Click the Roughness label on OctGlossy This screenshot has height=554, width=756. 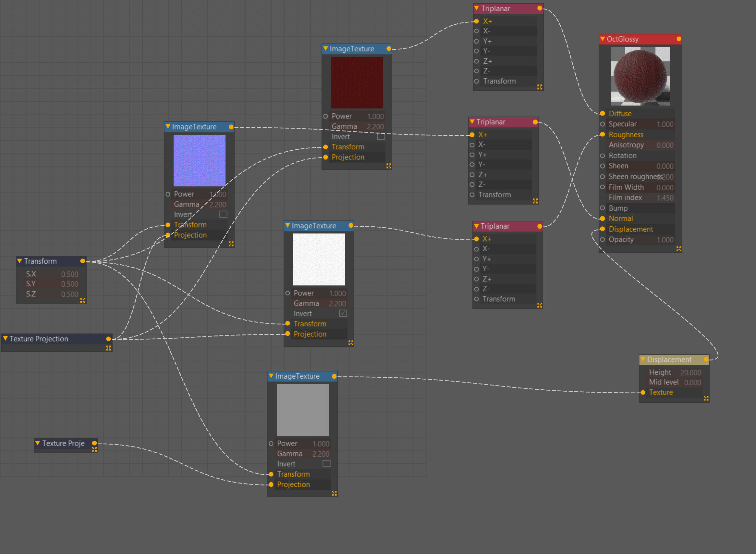point(626,134)
